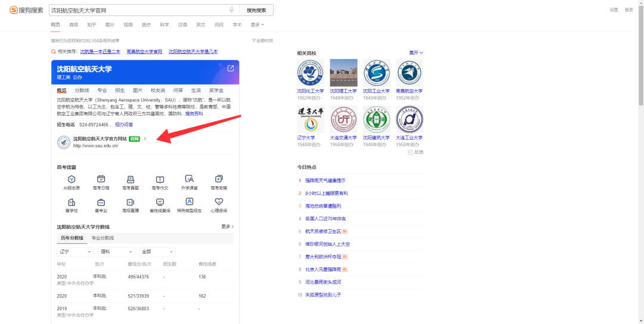Open the 高考作文 book icon
Viewport: 644px width, 324px height.
[160, 179]
